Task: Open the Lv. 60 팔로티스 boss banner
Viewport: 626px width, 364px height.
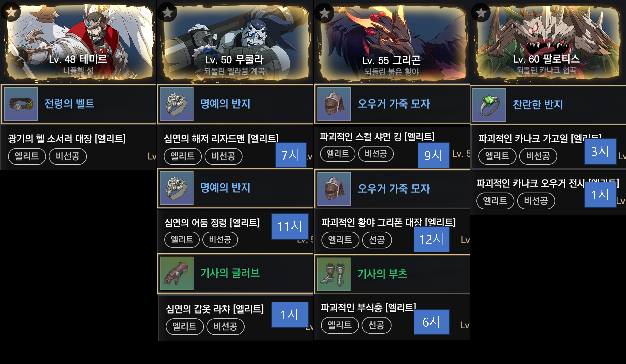Action: pyautogui.click(x=548, y=43)
